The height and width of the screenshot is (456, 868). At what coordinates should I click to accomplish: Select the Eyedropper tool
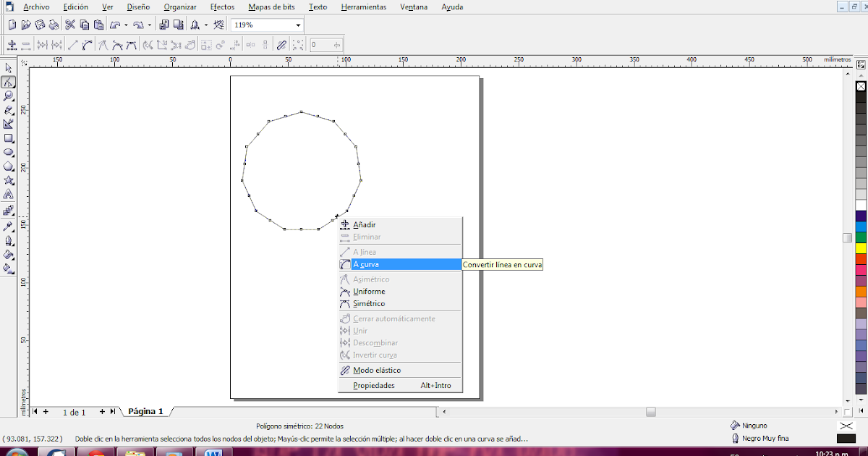click(x=9, y=227)
